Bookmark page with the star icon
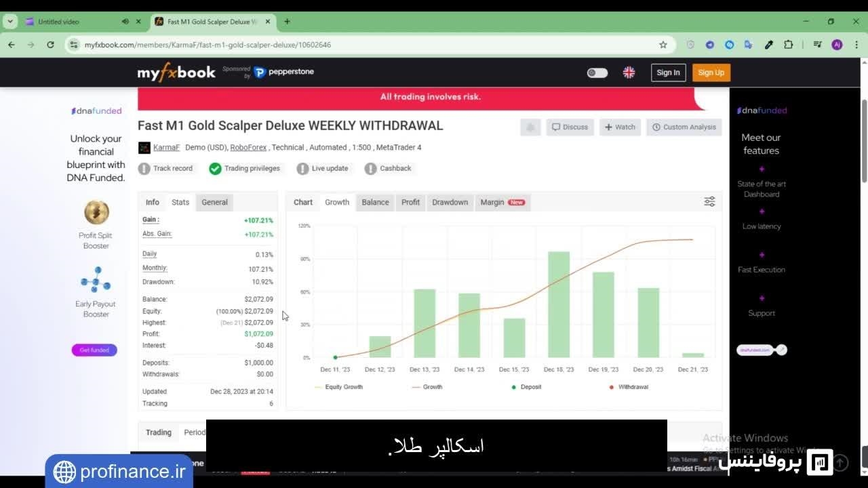 pos(663,45)
